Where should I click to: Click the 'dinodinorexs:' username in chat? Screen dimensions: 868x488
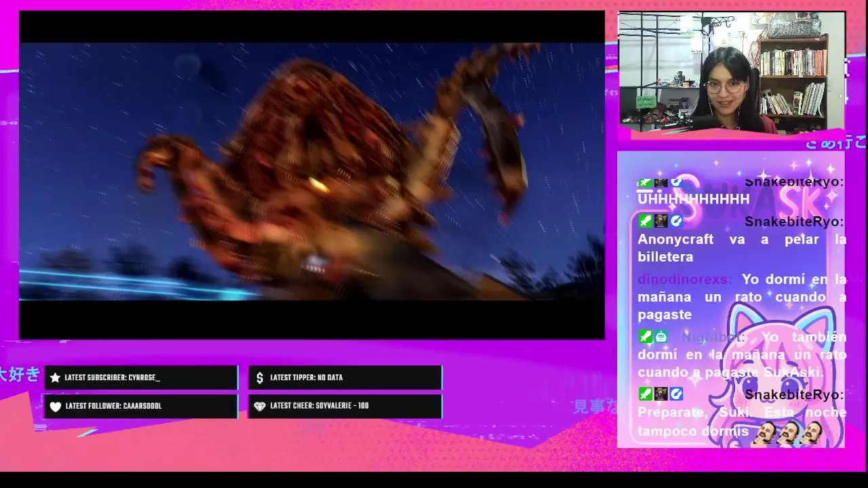point(685,279)
